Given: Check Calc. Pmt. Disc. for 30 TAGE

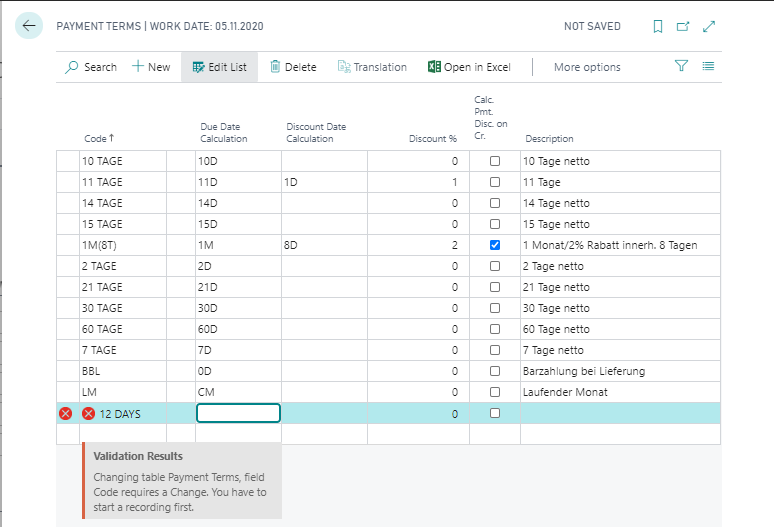Looking at the screenshot, I should [x=495, y=308].
